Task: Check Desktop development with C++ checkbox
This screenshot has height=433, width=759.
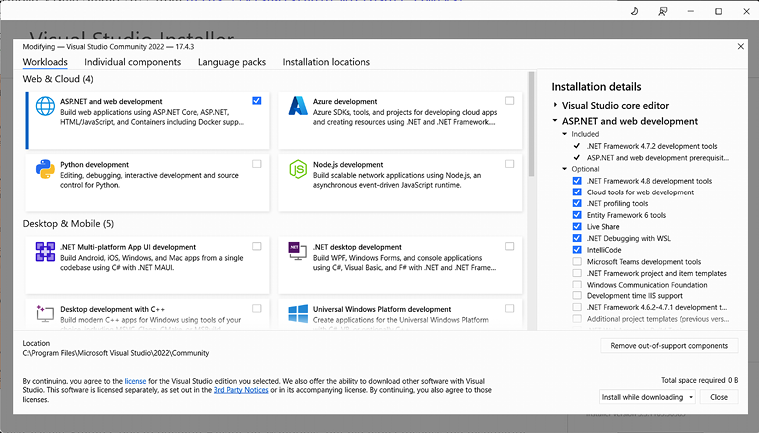Action: coord(257,308)
